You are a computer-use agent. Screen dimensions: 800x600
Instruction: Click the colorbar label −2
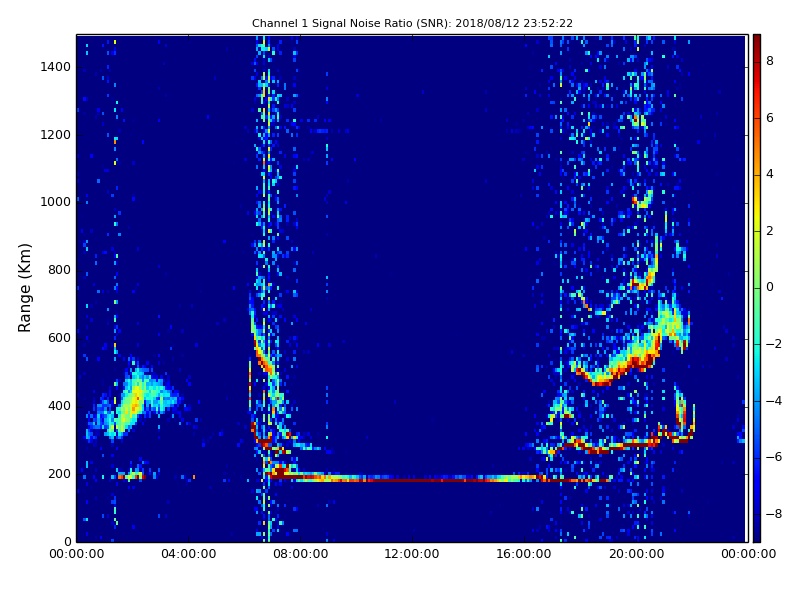(774, 344)
